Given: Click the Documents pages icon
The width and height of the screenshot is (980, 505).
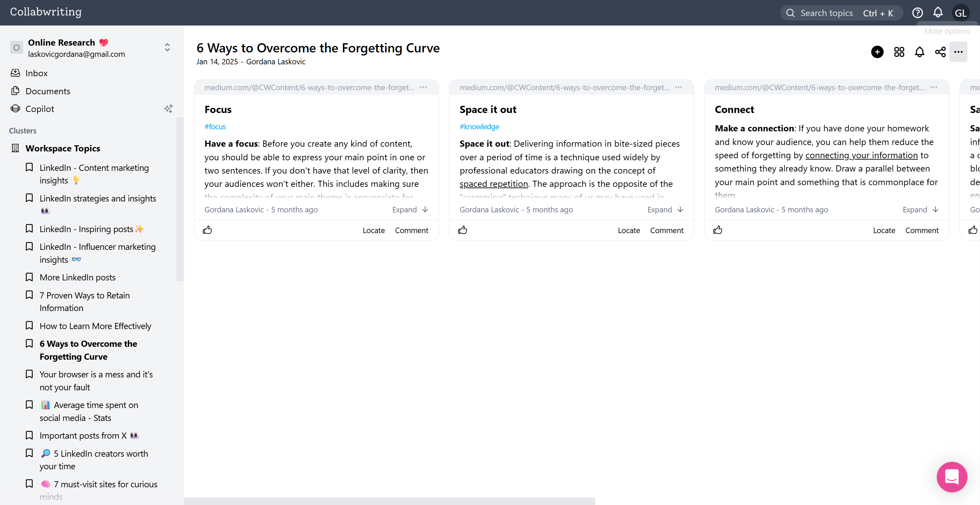Looking at the screenshot, I should (x=15, y=91).
